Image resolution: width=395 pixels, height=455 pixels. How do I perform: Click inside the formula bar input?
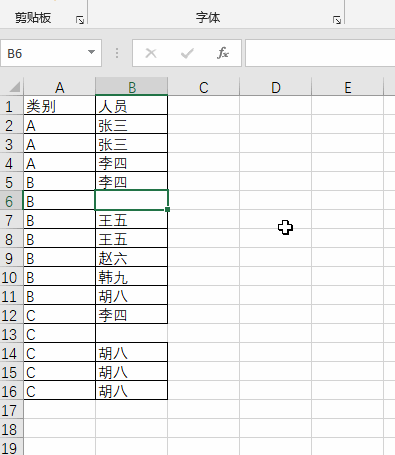(320, 53)
